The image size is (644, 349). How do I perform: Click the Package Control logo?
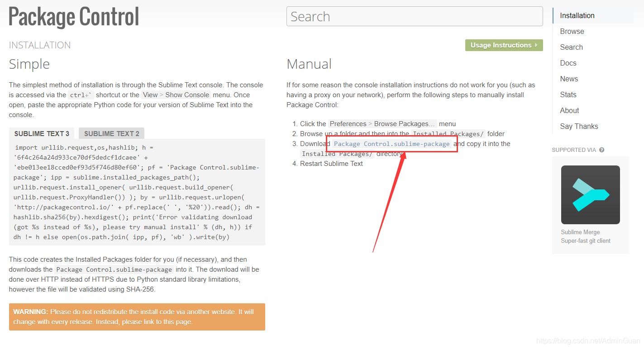[73, 17]
